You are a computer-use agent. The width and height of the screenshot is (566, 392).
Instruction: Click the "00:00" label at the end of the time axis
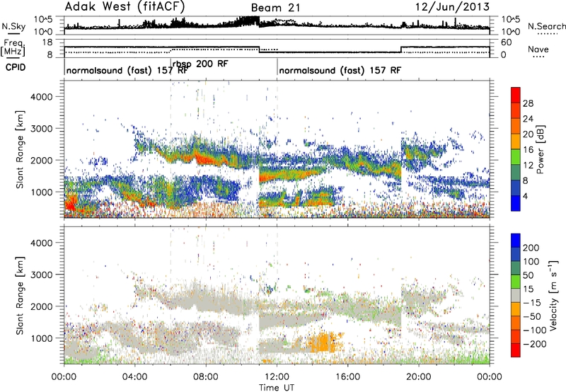click(x=490, y=377)
